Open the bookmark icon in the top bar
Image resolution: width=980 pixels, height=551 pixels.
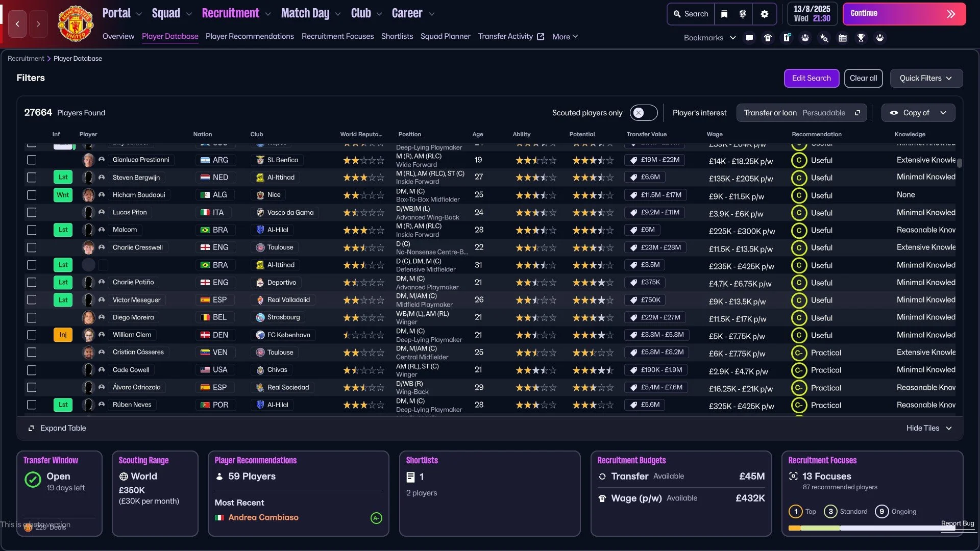tap(724, 14)
